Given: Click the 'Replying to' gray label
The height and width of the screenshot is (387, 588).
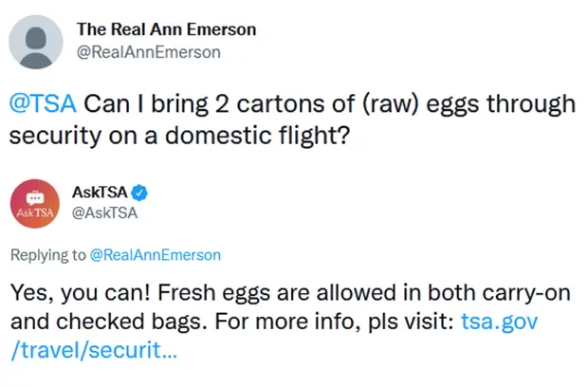Looking at the screenshot, I should (48, 255).
